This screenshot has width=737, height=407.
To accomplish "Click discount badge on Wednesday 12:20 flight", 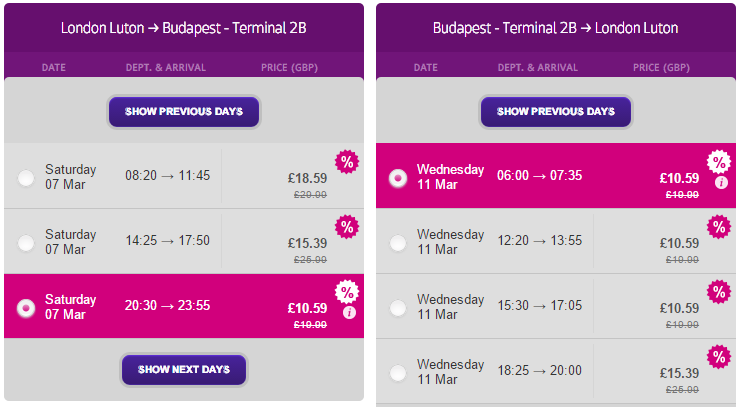I will [719, 227].
